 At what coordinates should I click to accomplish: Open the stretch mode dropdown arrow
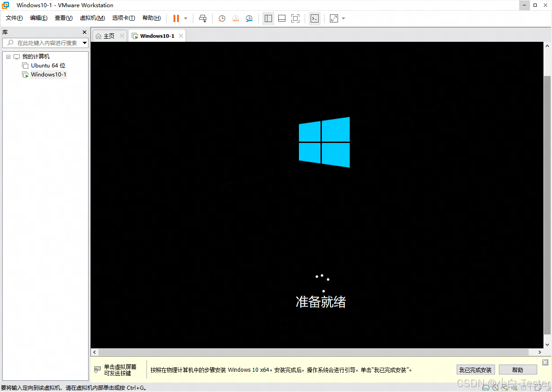343,18
